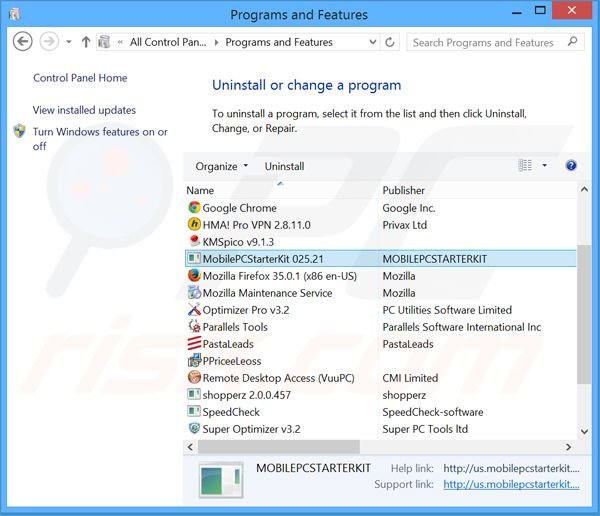Refresh the Programs and Features list

pyautogui.click(x=390, y=42)
